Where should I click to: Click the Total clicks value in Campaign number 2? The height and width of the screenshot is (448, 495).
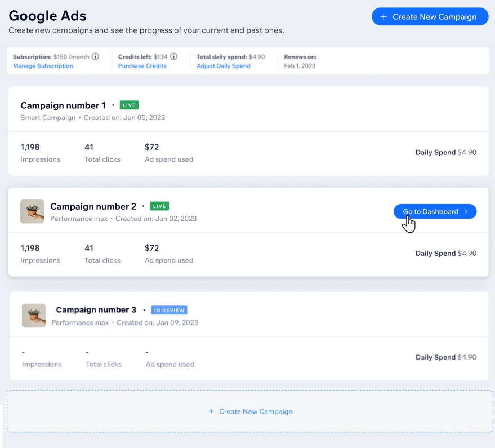89,248
